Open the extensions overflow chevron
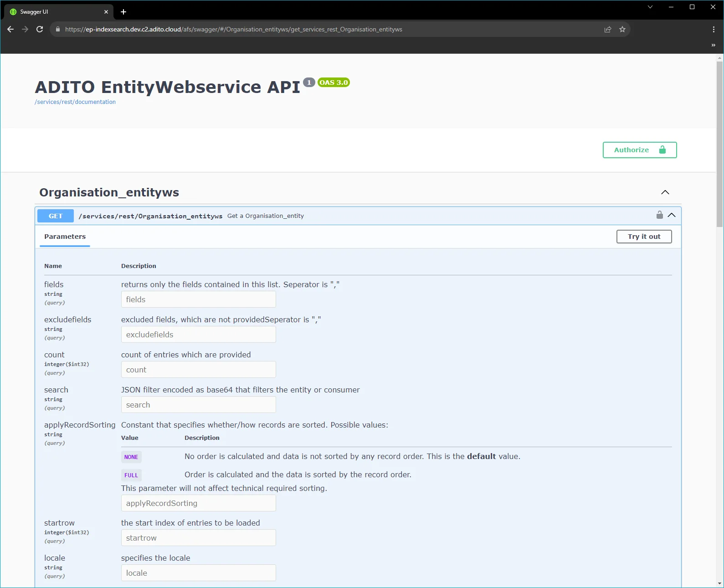724x588 pixels. coord(714,45)
